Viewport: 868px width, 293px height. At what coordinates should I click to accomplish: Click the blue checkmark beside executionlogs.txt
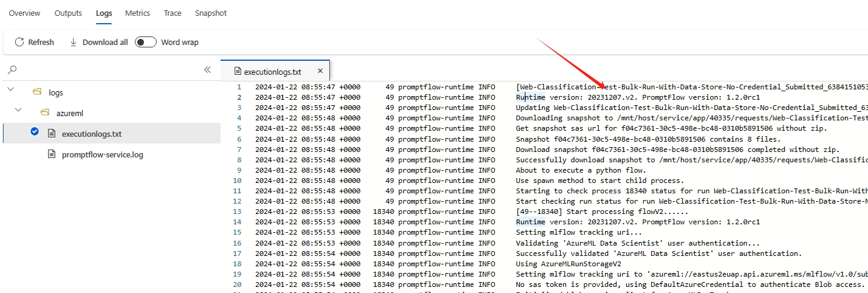(35, 132)
